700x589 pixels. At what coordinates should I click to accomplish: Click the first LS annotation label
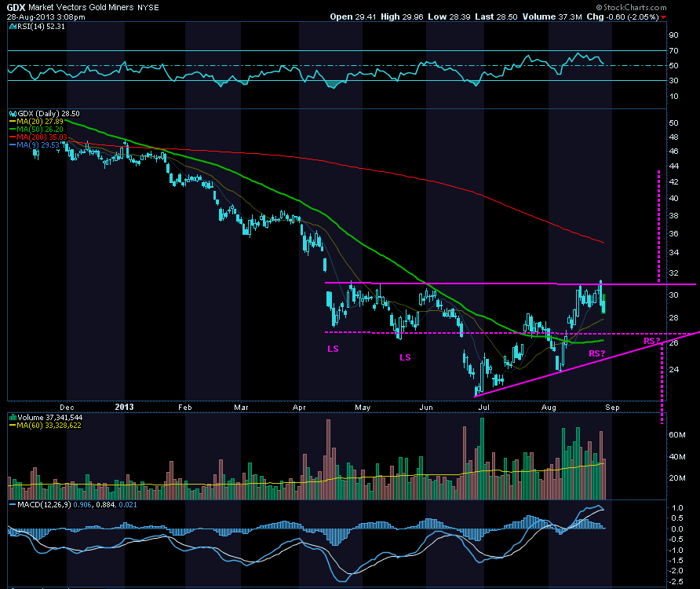(333, 349)
